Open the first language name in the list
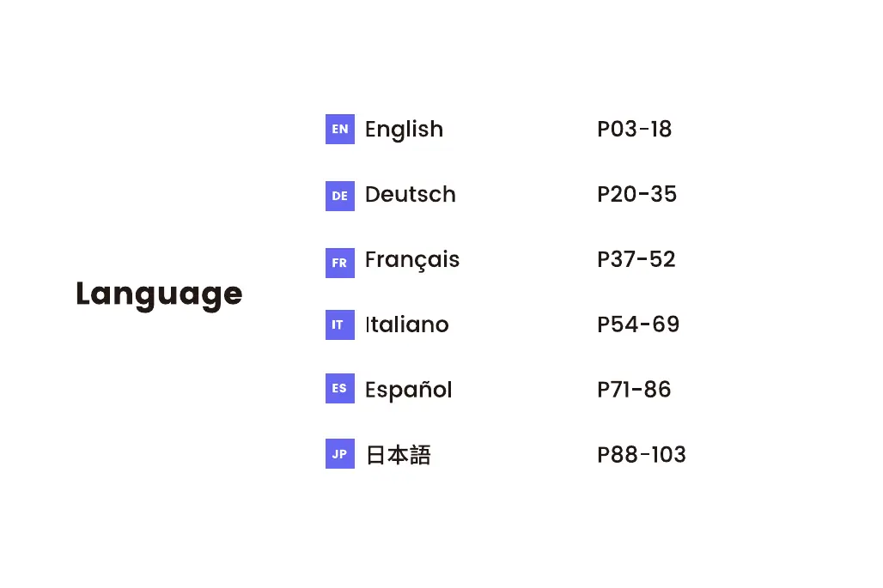This screenshot has width=883, height=588. click(404, 130)
